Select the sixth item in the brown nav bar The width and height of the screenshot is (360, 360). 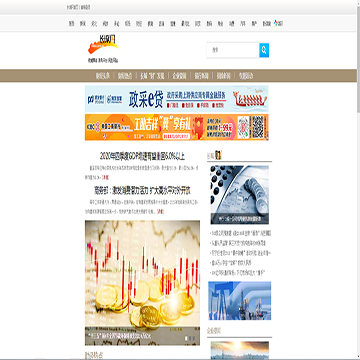click(223, 76)
